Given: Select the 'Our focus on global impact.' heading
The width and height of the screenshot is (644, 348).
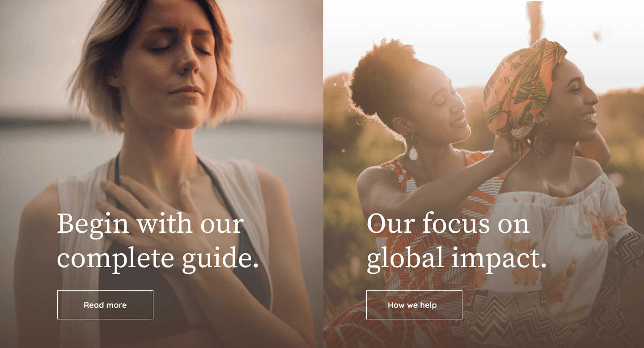Looking at the screenshot, I should [457, 241].
